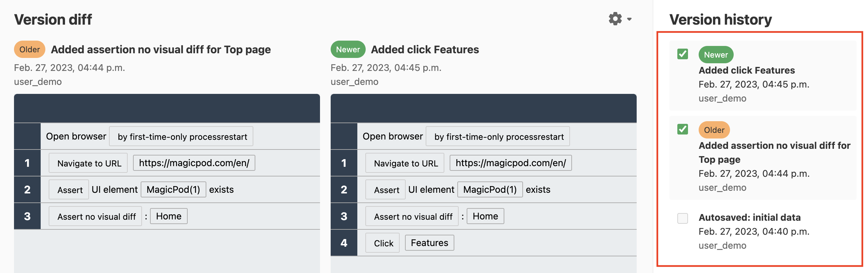The height and width of the screenshot is (273, 868).
Task: Click "Feb. 27, 2023, 04:40 p.m." in Version history
Action: pyautogui.click(x=754, y=232)
